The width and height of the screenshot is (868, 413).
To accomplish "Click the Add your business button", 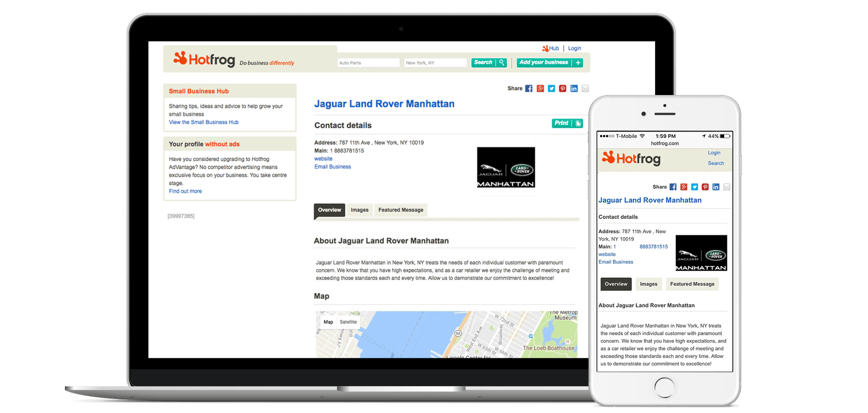I will click(550, 63).
